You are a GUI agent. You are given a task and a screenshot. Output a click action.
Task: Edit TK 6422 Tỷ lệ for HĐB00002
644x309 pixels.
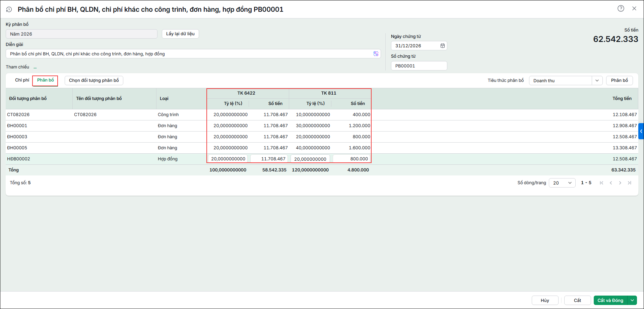228,159
